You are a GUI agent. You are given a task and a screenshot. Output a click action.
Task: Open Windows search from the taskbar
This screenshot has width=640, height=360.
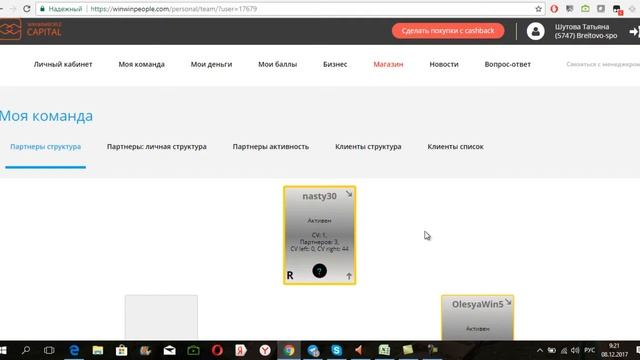click(26, 350)
